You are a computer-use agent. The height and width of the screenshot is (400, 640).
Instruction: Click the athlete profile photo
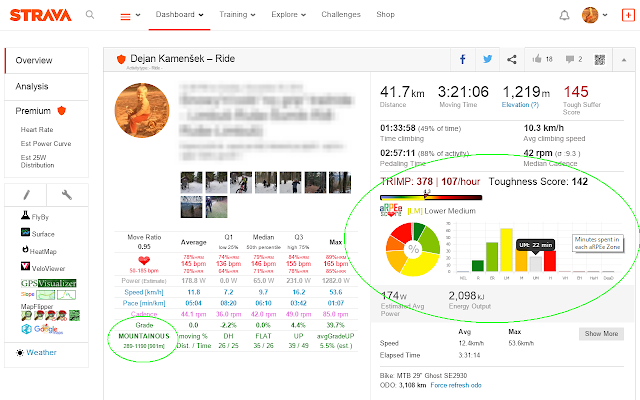click(142, 110)
